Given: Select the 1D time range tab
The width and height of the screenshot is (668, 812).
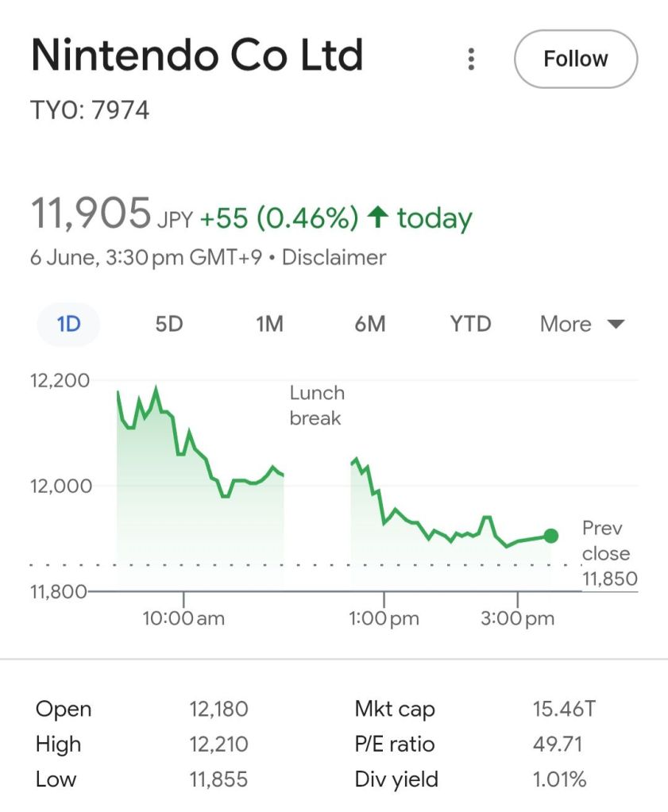Looking at the screenshot, I should point(69,324).
